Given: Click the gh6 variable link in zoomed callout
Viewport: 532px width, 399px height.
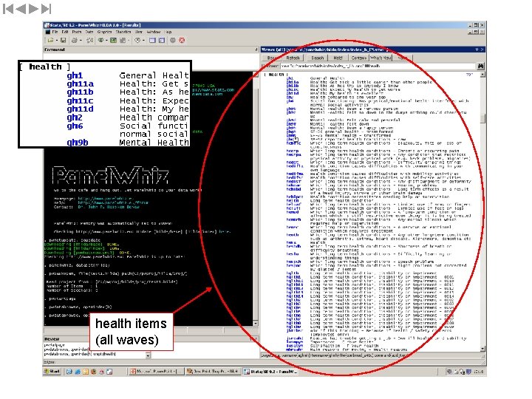Looking at the screenshot, I should pyautogui.click(x=75, y=126).
